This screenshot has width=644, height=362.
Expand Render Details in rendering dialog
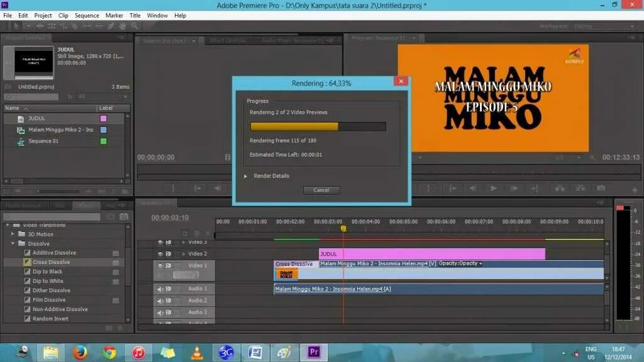(x=246, y=176)
